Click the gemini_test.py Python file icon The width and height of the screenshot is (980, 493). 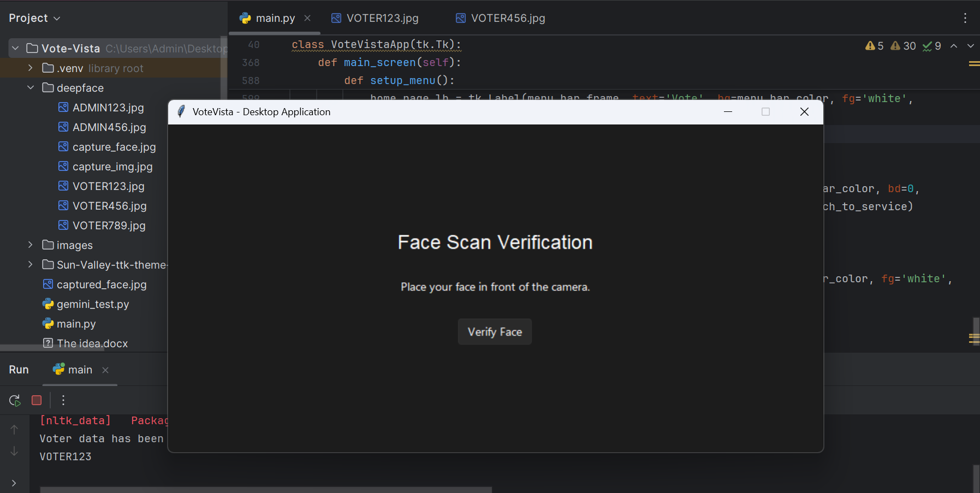(48, 304)
